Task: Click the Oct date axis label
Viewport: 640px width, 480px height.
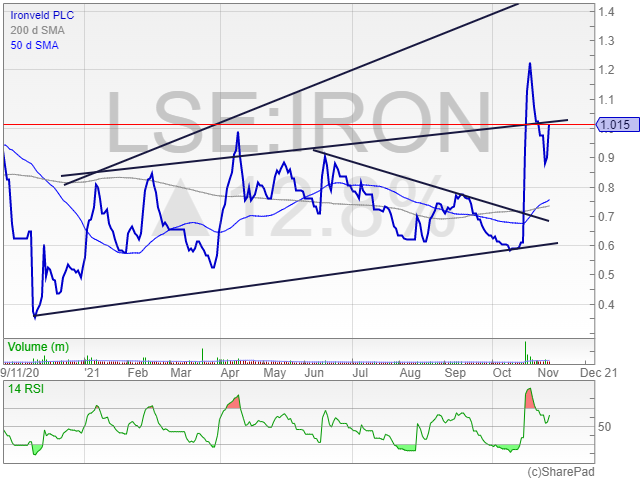Action: click(502, 373)
